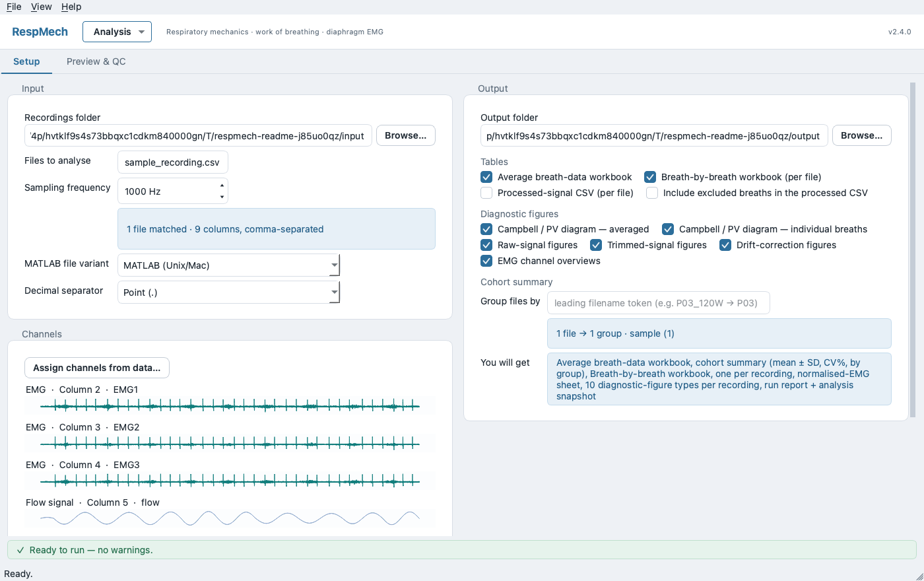
Task: Click the EMG1 Column 2 waveform preview
Action: point(230,405)
